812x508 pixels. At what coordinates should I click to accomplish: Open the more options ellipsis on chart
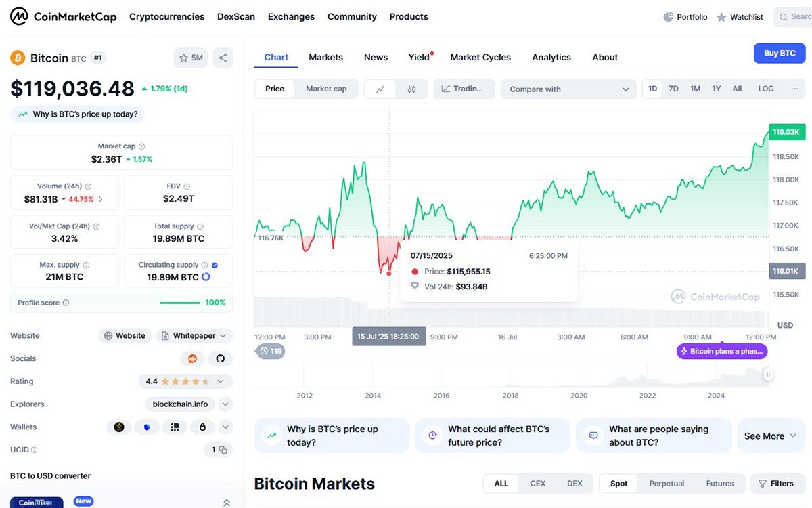(x=794, y=89)
